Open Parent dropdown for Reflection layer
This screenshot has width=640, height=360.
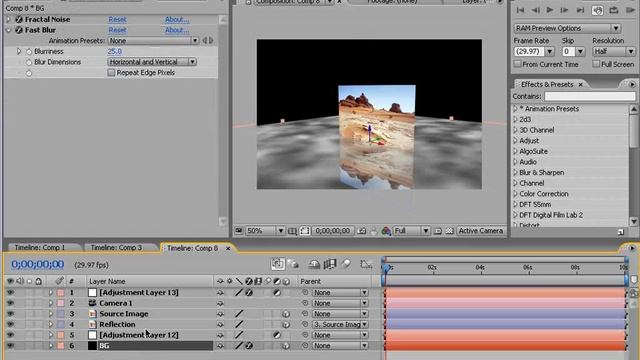coord(340,324)
